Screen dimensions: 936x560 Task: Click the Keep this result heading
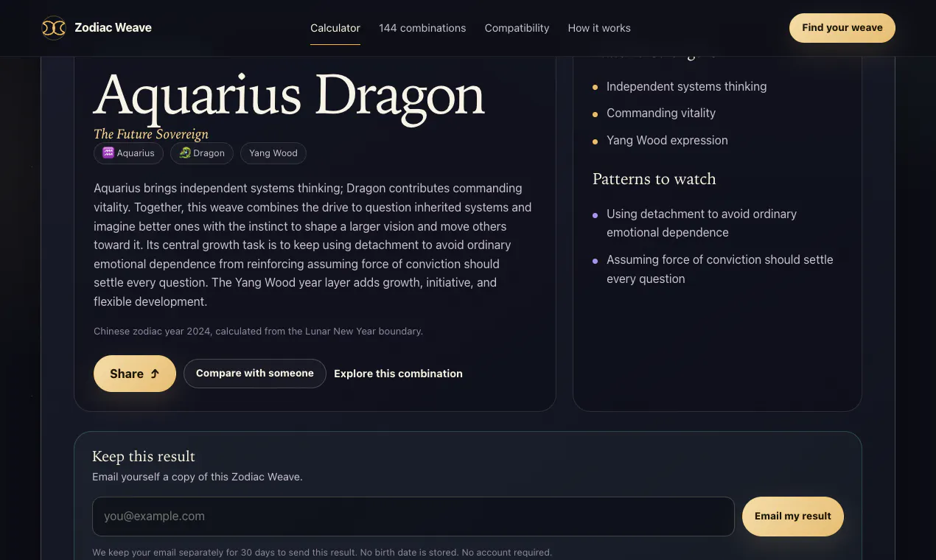click(144, 456)
